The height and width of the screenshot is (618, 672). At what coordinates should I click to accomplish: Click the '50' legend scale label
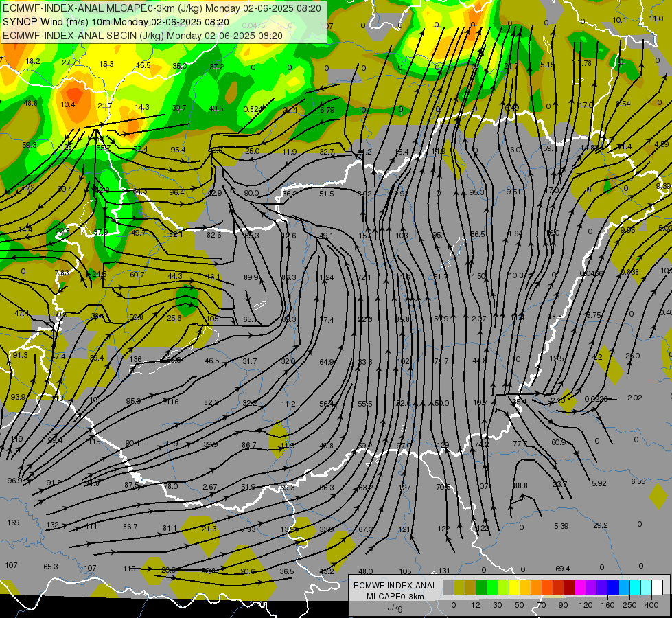520,605
